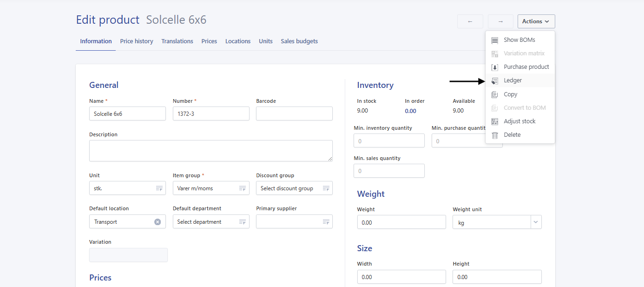Select Adjust stock menu entry
644x287 pixels.
click(520, 121)
